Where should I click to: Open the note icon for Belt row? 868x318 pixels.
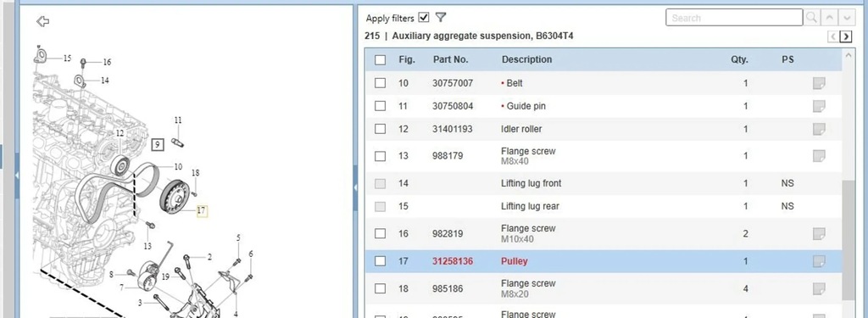[819, 83]
